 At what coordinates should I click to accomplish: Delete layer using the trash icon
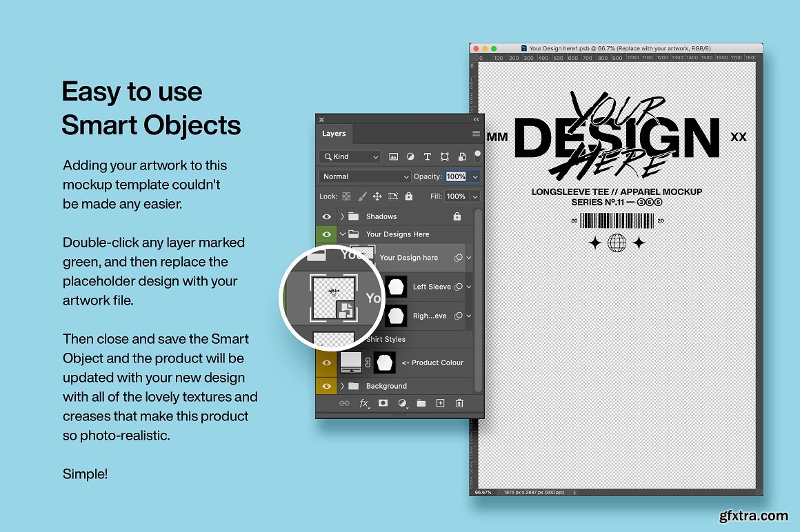point(459,404)
